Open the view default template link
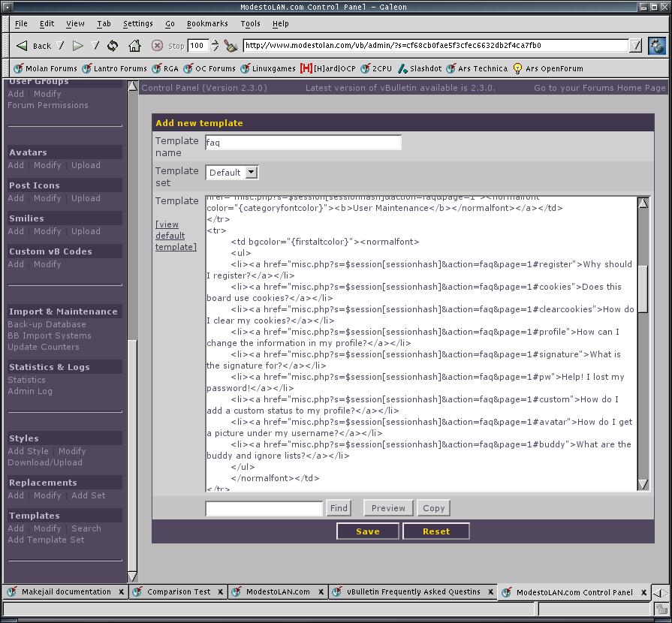This screenshot has width=672, height=623. coord(176,236)
